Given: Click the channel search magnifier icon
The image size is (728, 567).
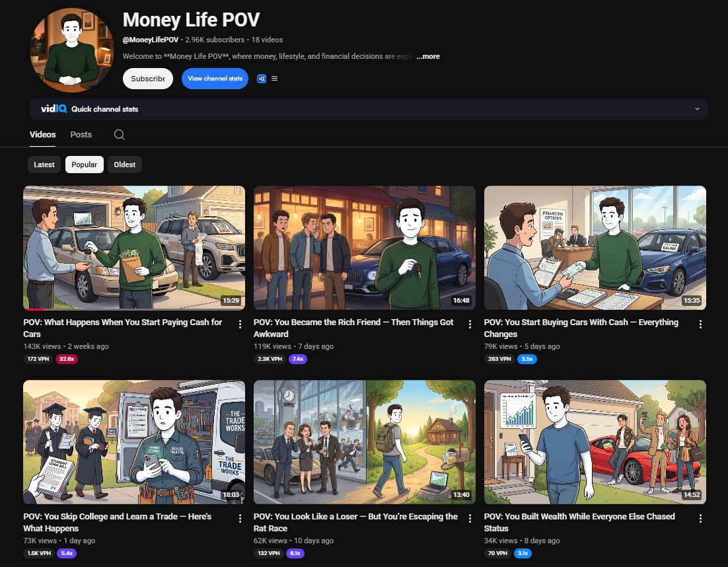Looking at the screenshot, I should [x=120, y=134].
